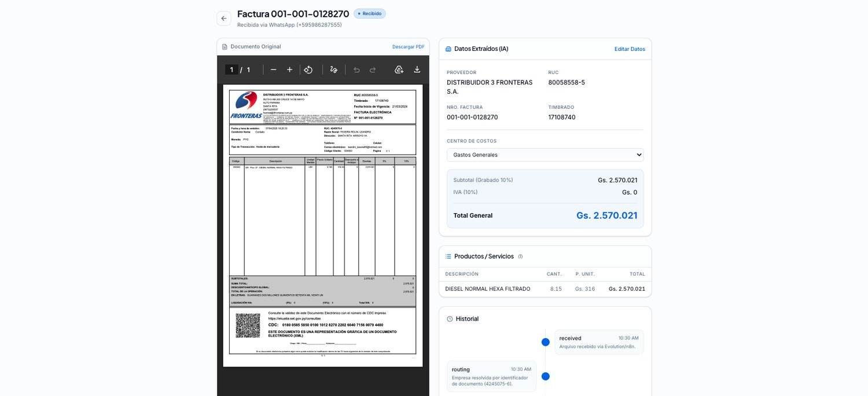Viewport: 868px width, 396px height.
Task: Zoom out the PDF viewer
Action: pos(274,69)
